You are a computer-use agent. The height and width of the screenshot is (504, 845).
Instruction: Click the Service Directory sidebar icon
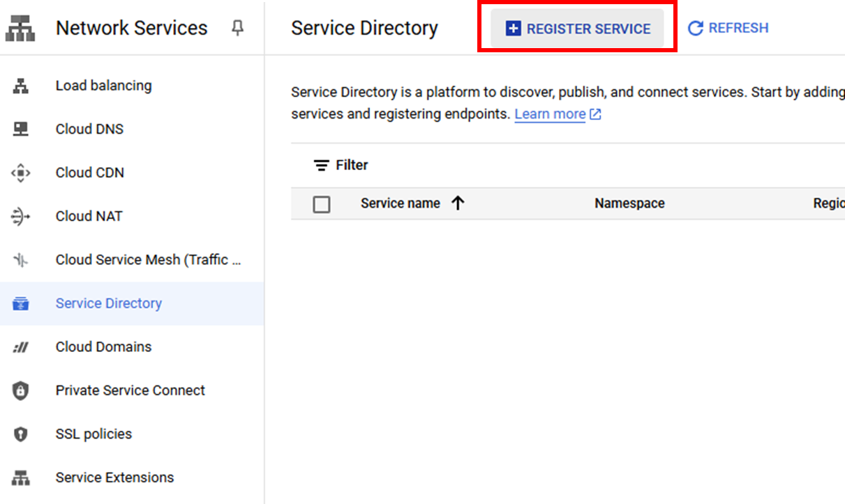tap(21, 303)
